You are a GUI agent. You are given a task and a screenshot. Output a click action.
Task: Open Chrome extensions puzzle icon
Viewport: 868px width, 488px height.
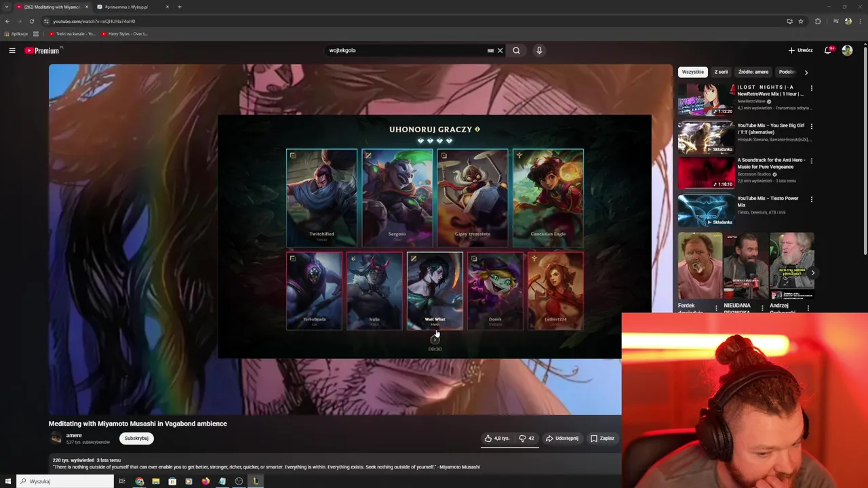tap(818, 21)
